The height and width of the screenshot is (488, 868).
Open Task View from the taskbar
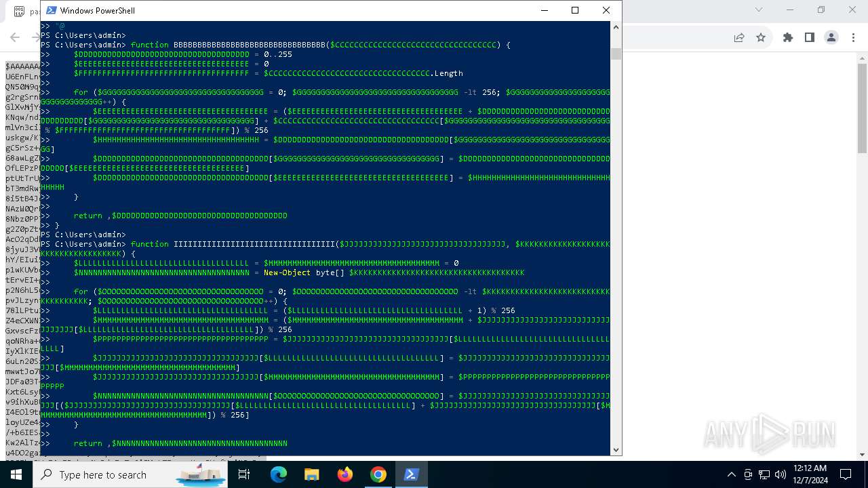click(244, 474)
